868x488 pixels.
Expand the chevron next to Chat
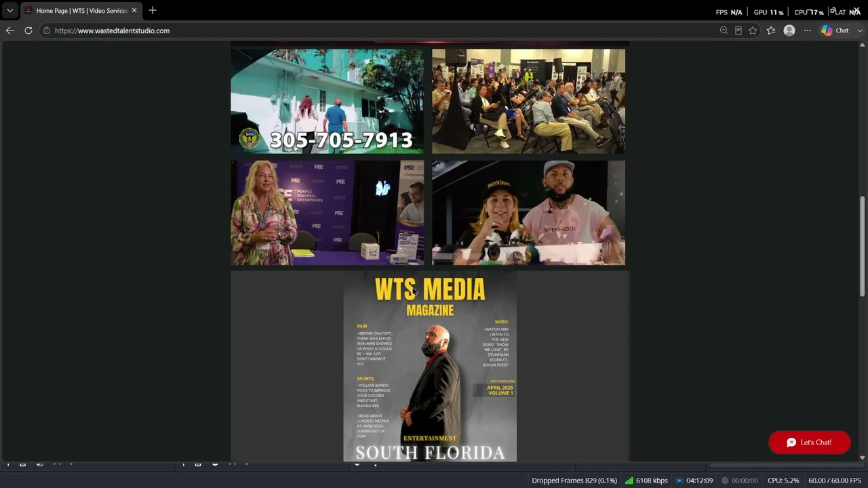(x=861, y=30)
